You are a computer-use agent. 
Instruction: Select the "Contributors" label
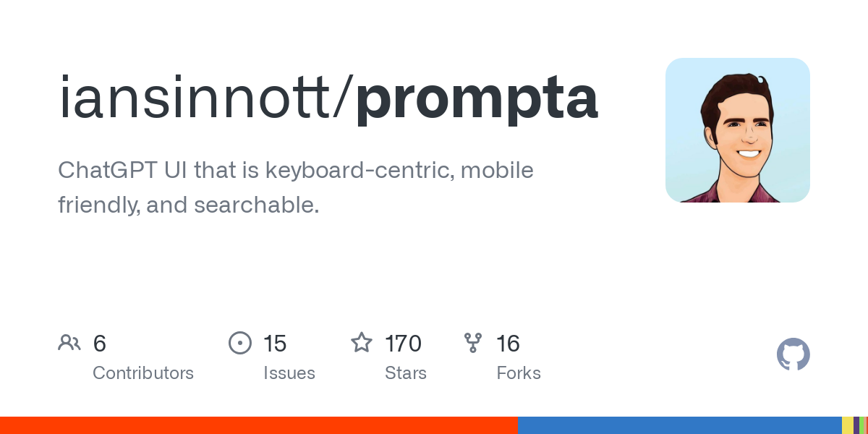pos(143,373)
